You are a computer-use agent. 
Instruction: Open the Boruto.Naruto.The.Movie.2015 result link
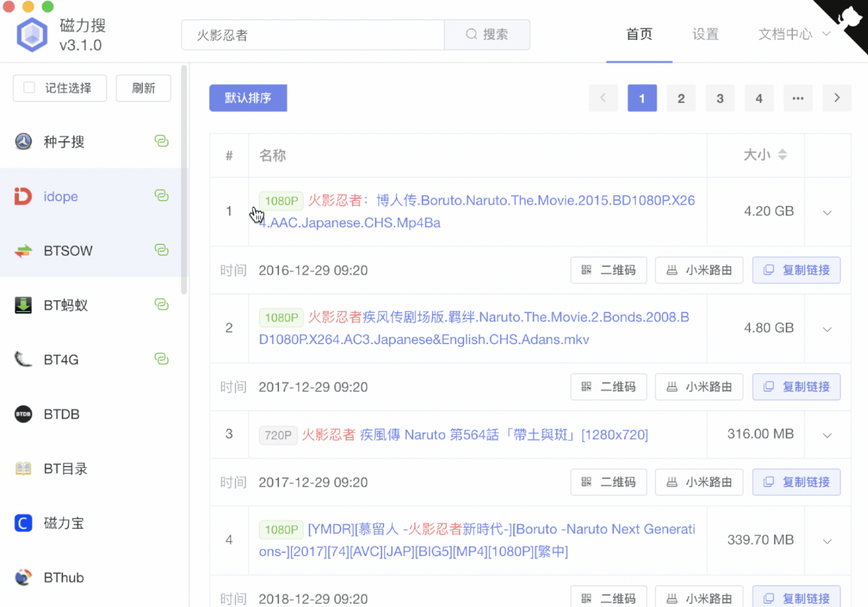coord(477,211)
